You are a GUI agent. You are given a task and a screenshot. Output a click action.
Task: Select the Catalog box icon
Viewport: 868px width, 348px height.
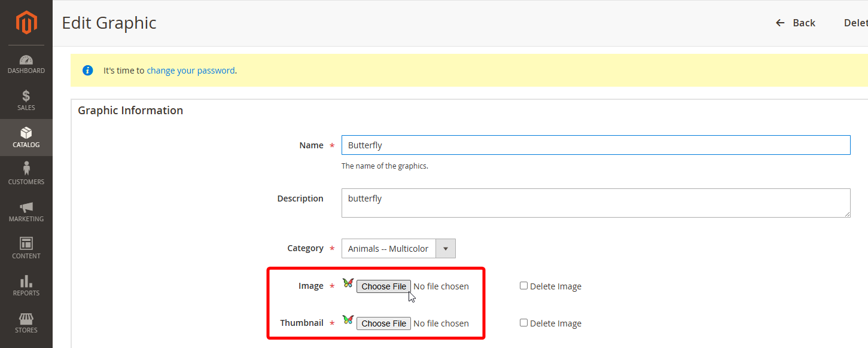click(26, 133)
